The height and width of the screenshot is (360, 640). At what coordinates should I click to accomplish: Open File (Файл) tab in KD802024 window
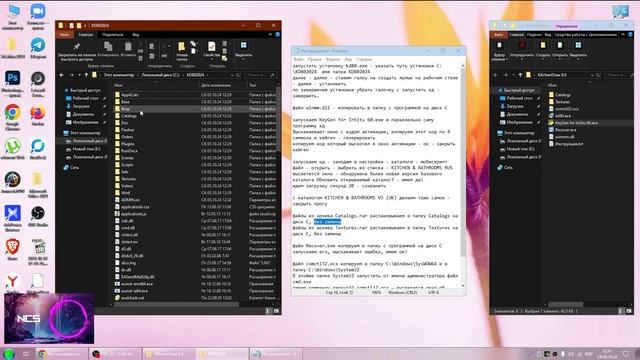(x=64, y=35)
